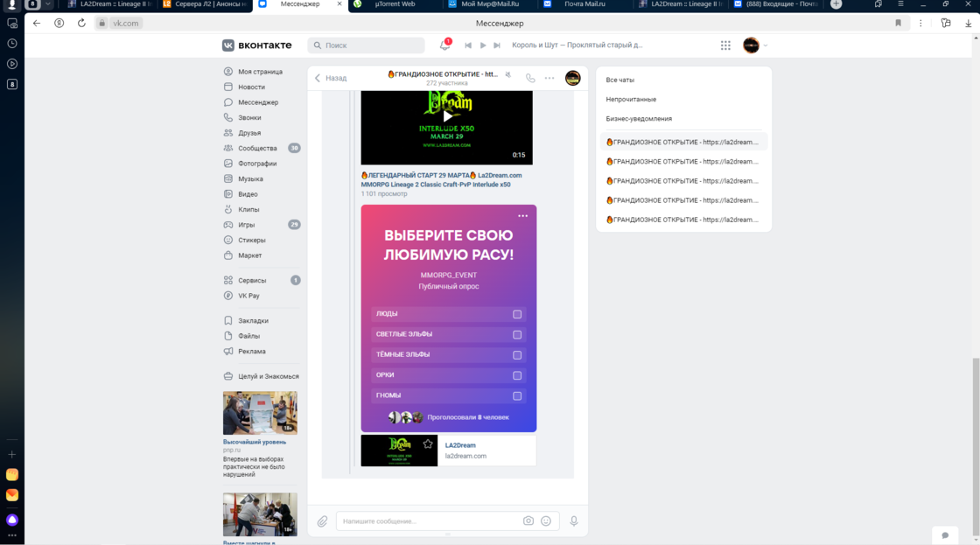The image size is (980, 545).
Task: Play the LA2Dream video thumbnail
Action: (x=447, y=116)
